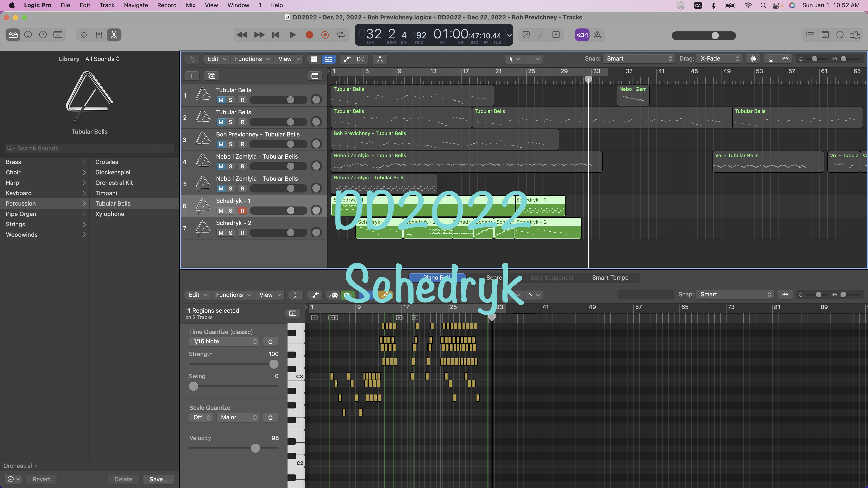
Task: Toggle Count-in 1234 button
Action: coord(582,35)
